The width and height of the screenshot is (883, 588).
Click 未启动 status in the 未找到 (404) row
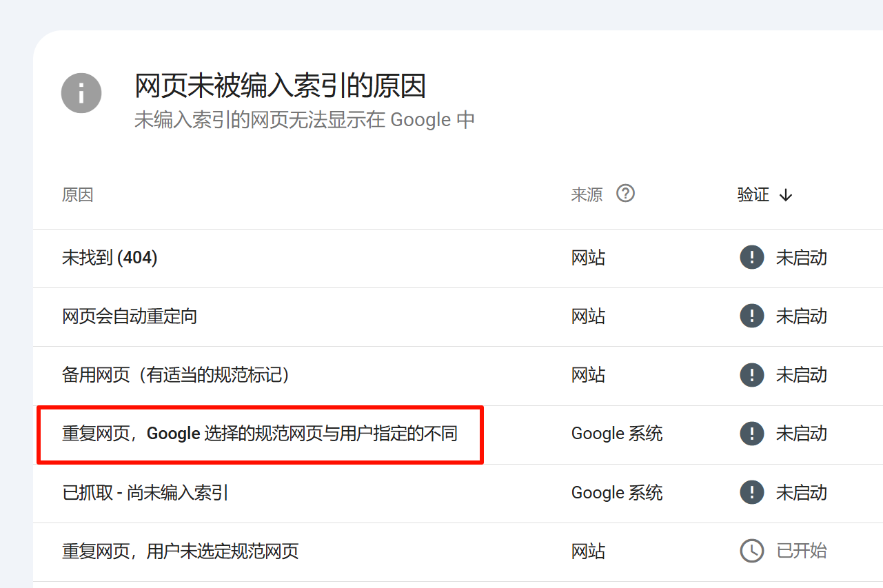point(802,258)
